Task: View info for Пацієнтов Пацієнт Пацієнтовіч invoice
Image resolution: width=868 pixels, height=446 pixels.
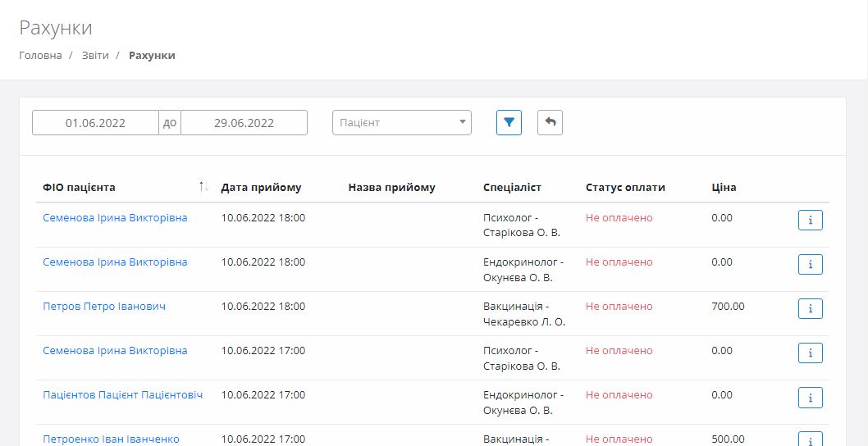Action: coord(810,398)
